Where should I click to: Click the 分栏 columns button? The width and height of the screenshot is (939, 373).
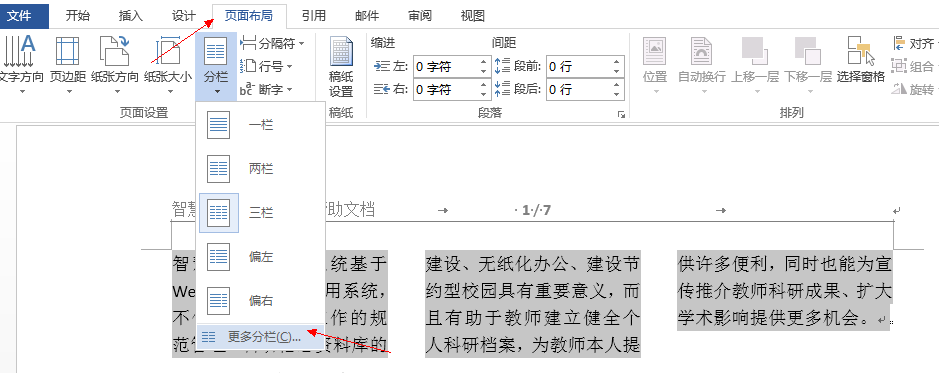216,66
